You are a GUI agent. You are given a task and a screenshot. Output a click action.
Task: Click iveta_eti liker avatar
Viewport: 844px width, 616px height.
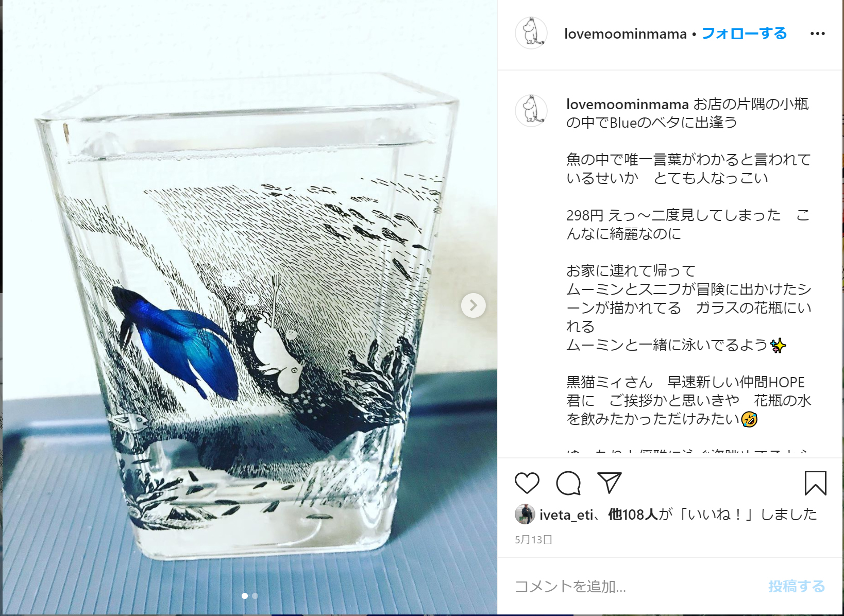pyautogui.click(x=525, y=514)
